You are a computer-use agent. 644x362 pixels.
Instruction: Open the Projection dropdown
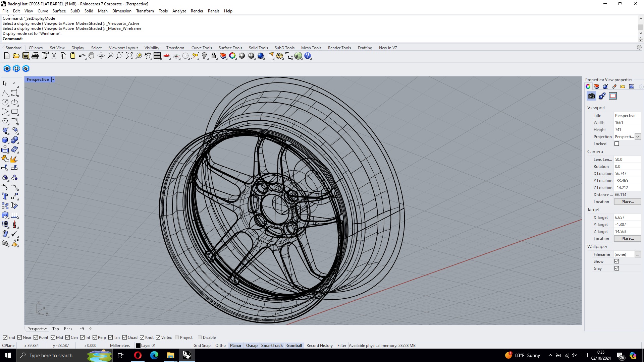tap(638, 137)
